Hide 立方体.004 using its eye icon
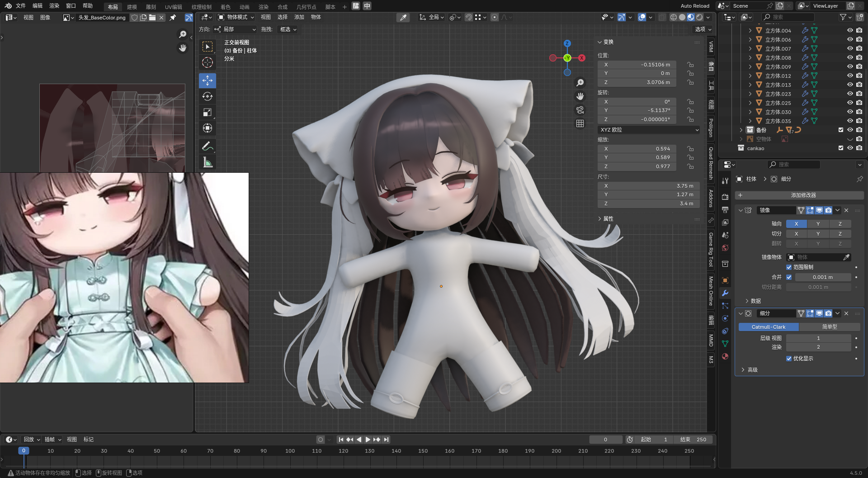 850,30
